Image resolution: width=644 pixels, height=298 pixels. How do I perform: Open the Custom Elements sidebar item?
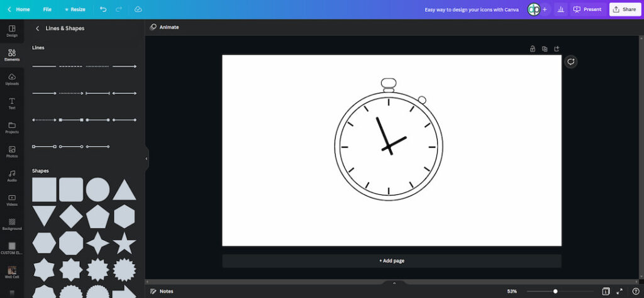point(12,249)
